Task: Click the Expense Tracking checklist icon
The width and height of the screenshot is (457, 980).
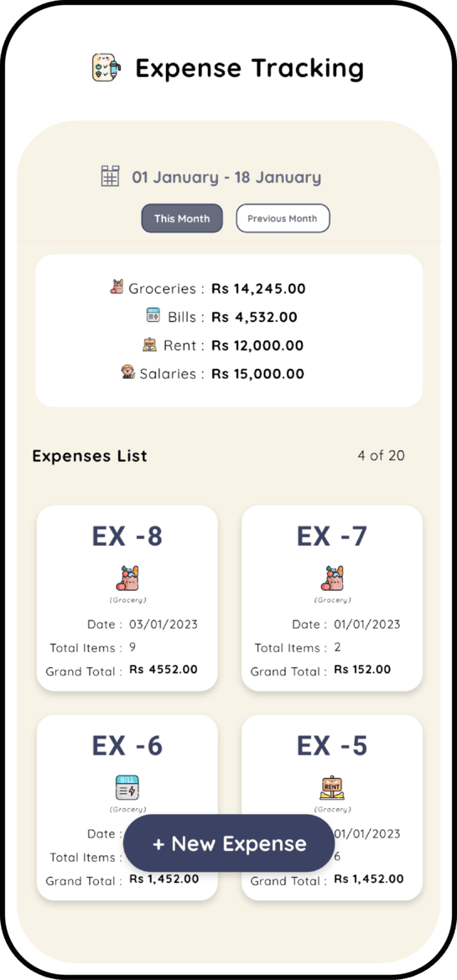Action: click(106, 68)
